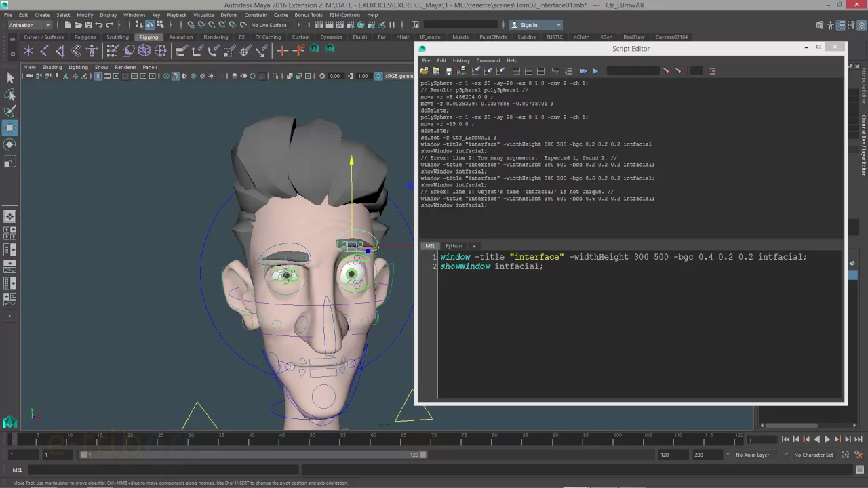
Task: Switch to Rigging shelf tab
Action: [149, 37]
